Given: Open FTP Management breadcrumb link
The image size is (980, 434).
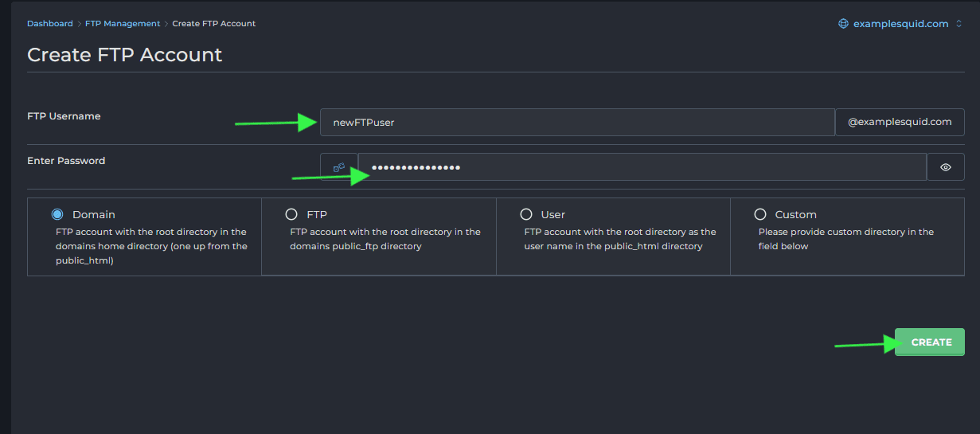Looking at the screenshot, I should click(x=123, y=24).
